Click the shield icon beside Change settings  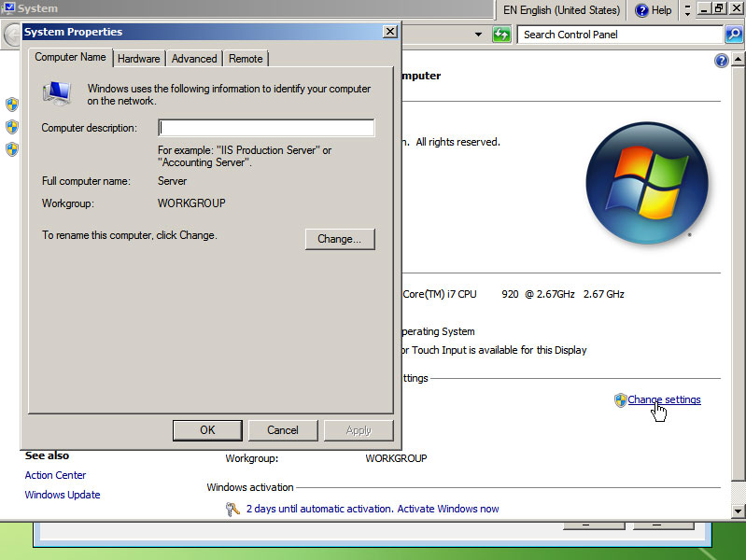pyautogui.click(x=620, y=400)
